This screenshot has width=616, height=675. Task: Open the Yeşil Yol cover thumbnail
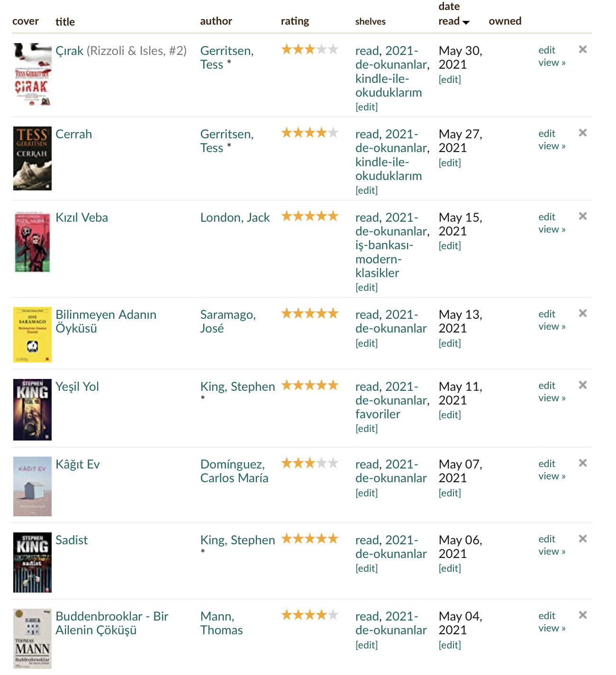(x=32, y=410)
